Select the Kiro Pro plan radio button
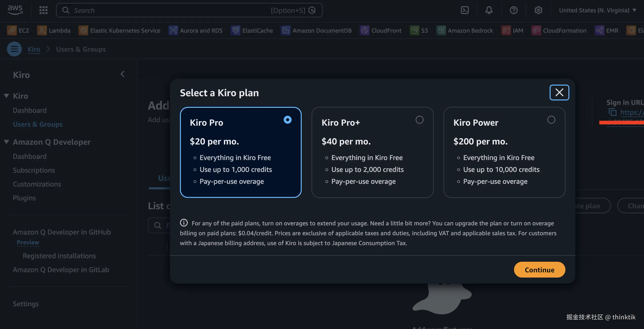The width and height of the screenshot is (644, 329). 287,120
